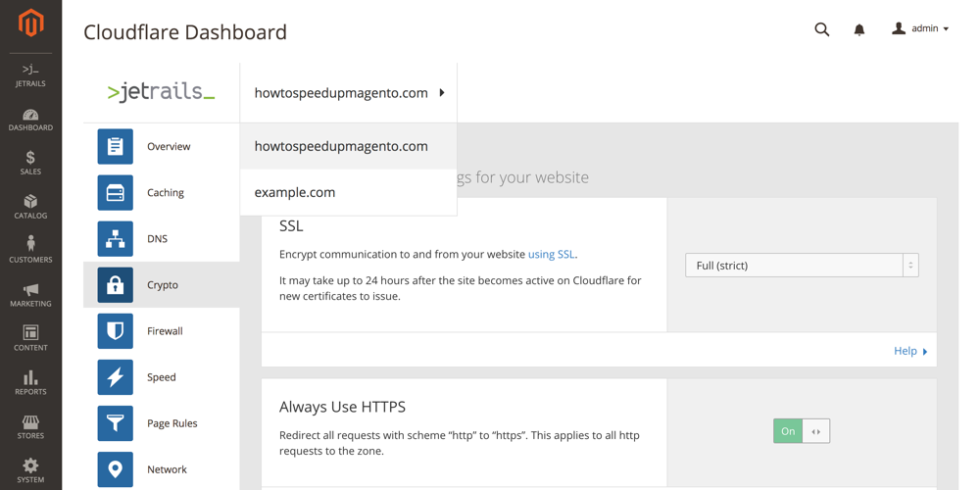Screen dimensions: 980x490
Task: Follow the 'using SSL' link
Action: point(551,255)
